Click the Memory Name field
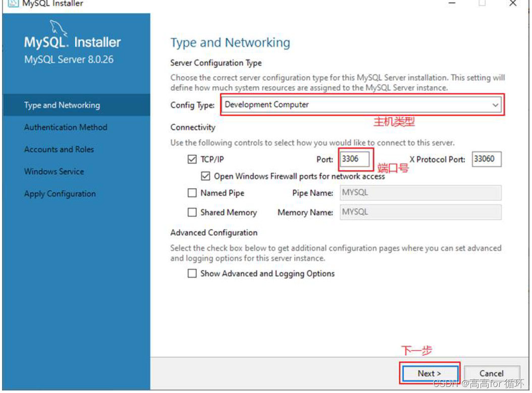The image size is (532, 393). (420, 212)
